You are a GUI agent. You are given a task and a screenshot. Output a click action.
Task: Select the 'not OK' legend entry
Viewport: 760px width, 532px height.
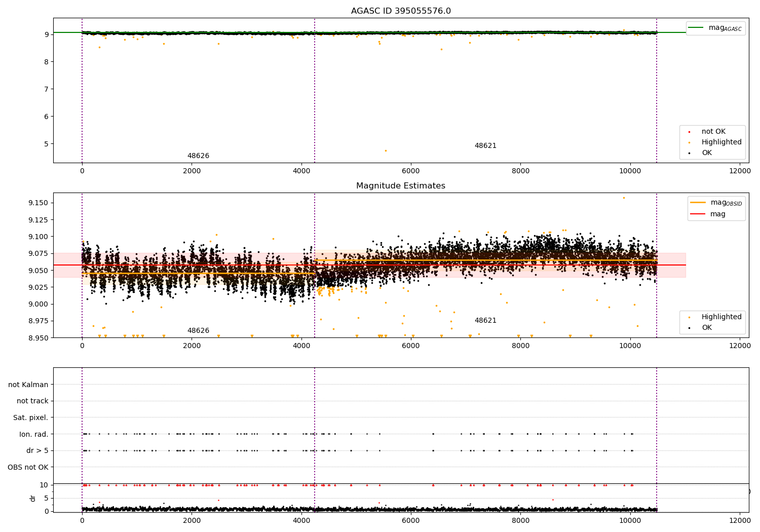[713, 131]
